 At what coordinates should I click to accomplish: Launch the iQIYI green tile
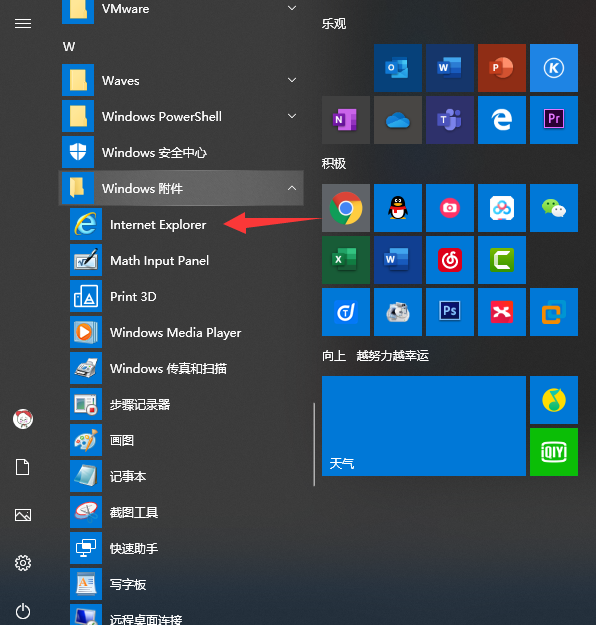(x=554, y=452)
